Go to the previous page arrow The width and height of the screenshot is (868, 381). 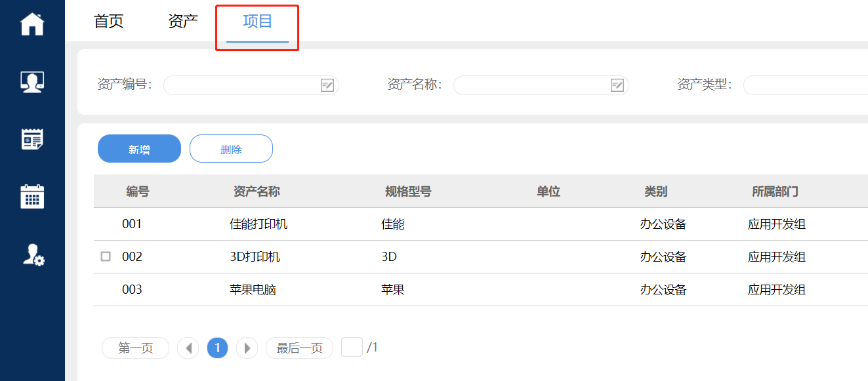point(188,348)
